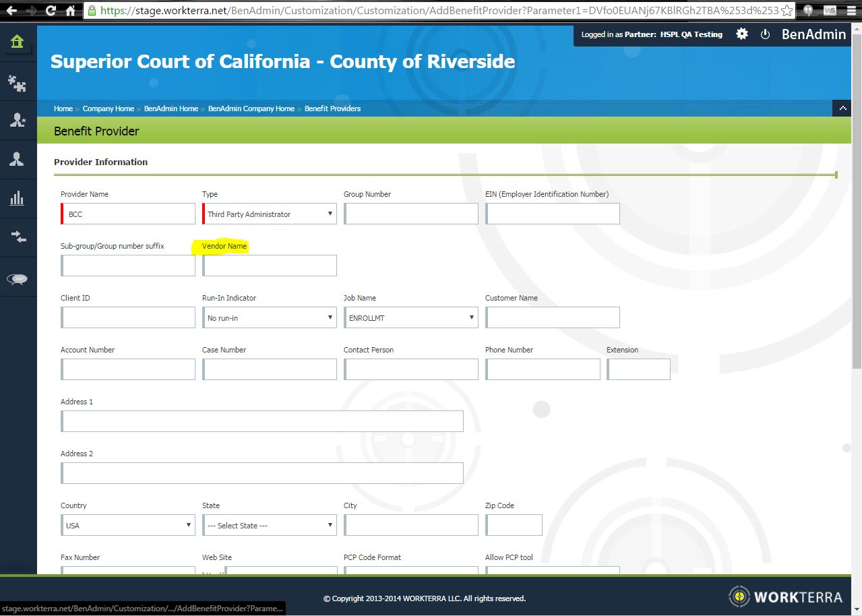
Task: Click the power logout icon
Action: tap(765, 34)
